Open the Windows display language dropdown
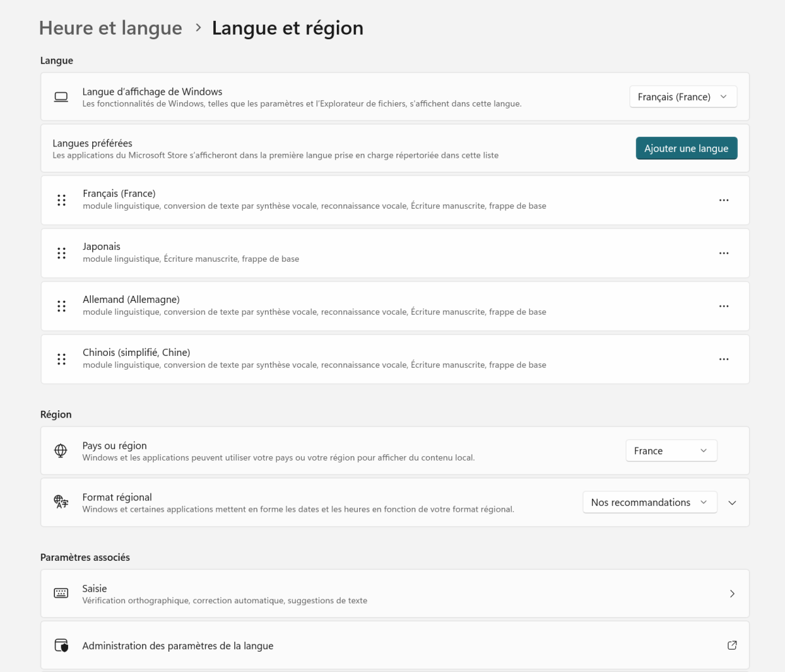The width and height of the screenshot is (785, 672). tap(682, 97)
